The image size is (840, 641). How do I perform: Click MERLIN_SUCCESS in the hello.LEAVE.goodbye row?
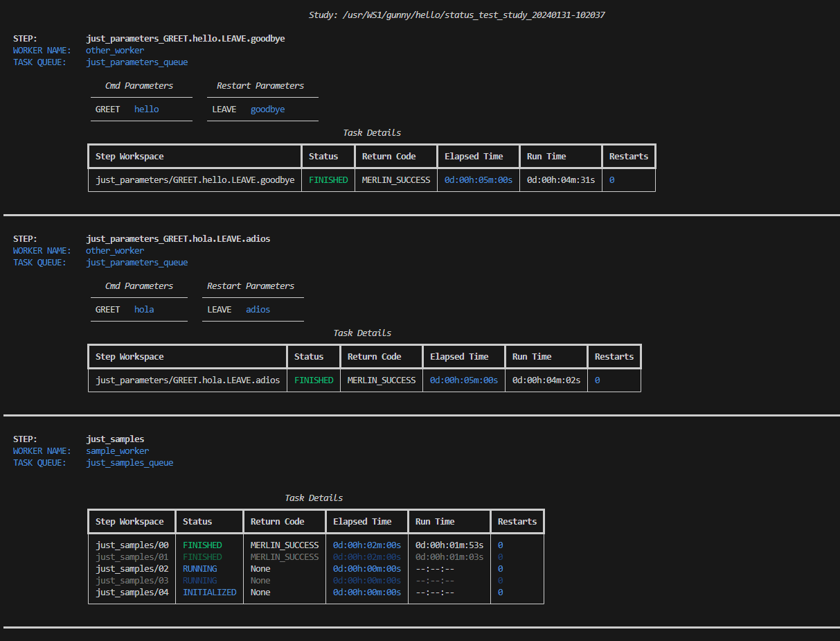[396, 180]
